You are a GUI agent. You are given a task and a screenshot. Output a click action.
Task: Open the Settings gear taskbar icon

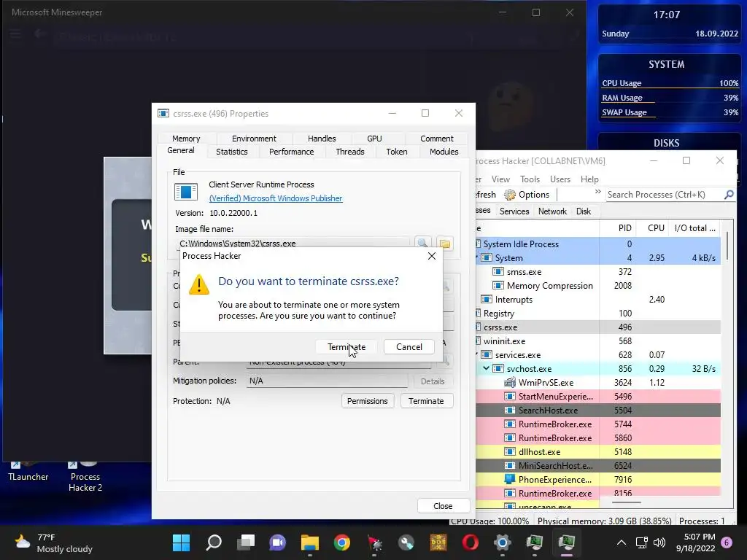[x=502, y=542]
